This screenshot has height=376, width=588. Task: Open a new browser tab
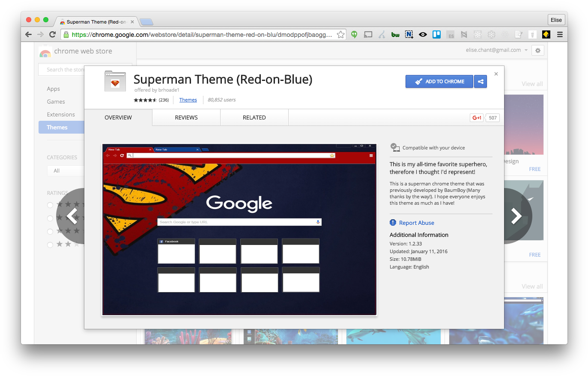click(146, 22)
